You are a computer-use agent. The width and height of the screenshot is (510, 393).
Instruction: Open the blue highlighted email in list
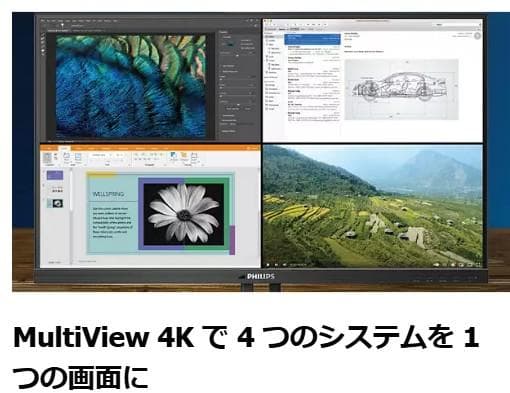312,39
